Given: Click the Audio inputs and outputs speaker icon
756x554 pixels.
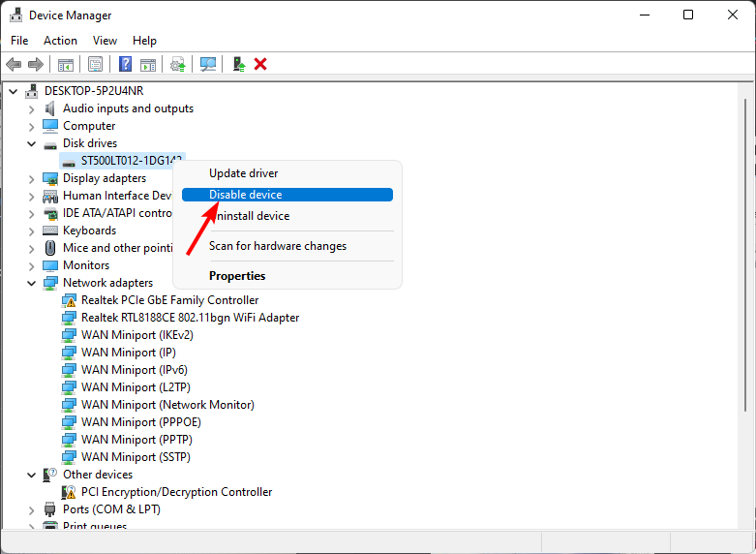Looking at the screenshot, I should pos(49,108).
